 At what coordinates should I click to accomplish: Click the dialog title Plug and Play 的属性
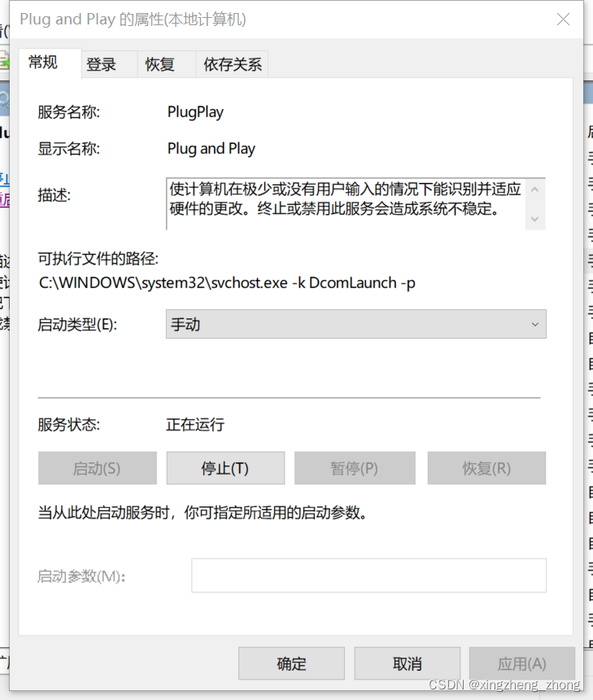point(133,20)
